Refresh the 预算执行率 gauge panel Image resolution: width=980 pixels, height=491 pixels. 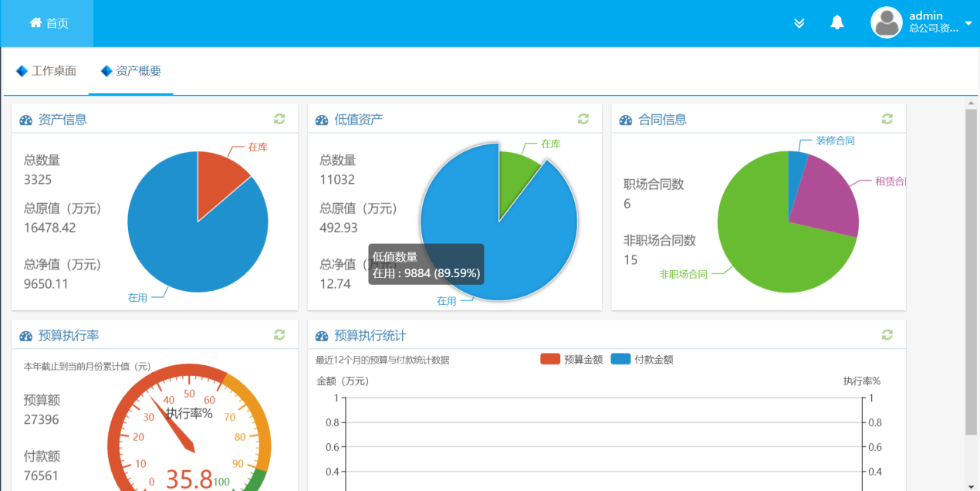point(279,335)
